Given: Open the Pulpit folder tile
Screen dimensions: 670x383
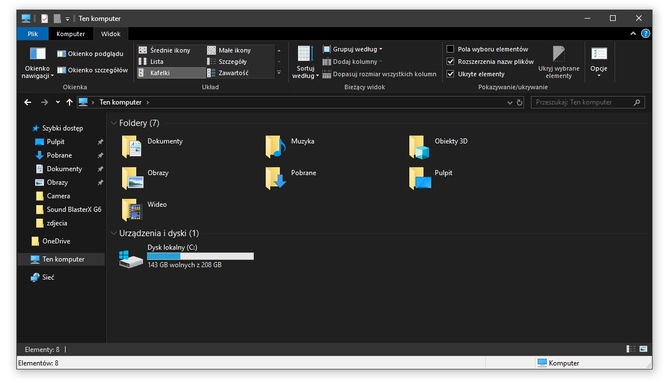Looking at the screenshot, I should [430, 178].
